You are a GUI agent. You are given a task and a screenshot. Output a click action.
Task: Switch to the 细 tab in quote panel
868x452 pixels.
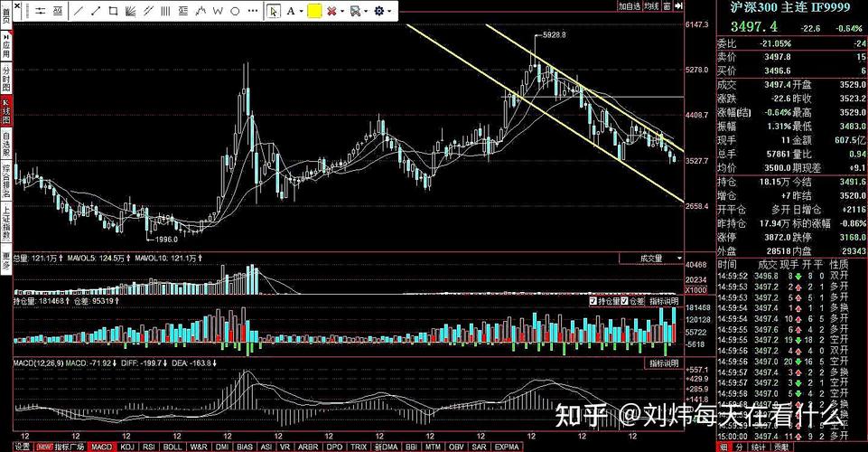point(724,447)
